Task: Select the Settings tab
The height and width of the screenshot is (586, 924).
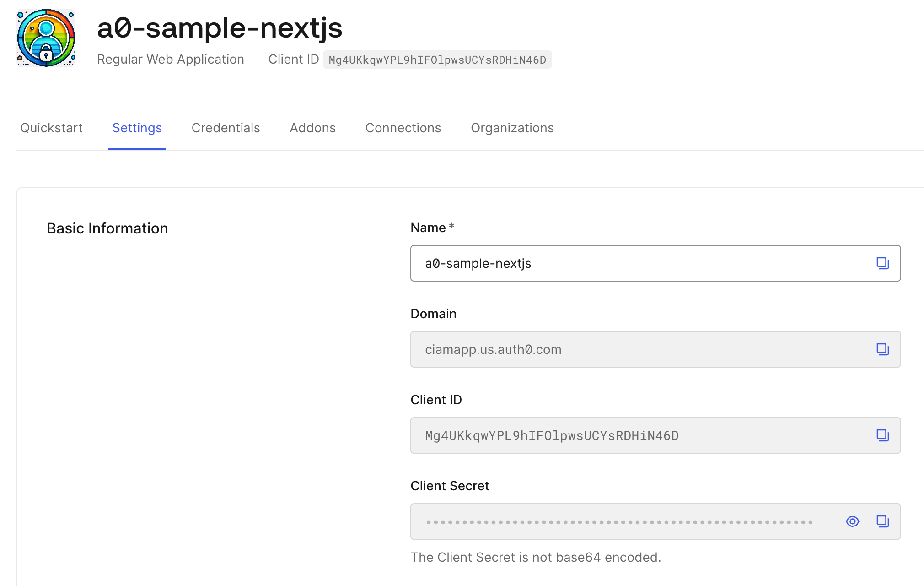Action: [x=137, y=128]
